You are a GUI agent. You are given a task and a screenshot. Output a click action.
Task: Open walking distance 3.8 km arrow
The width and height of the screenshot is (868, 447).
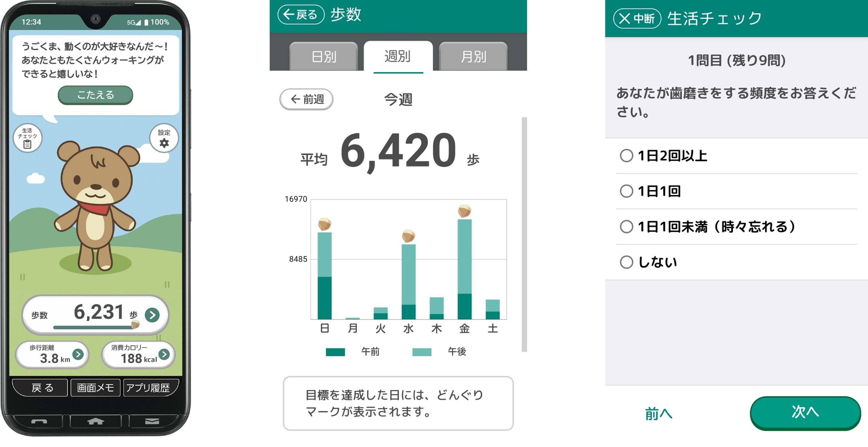(78, 354)
